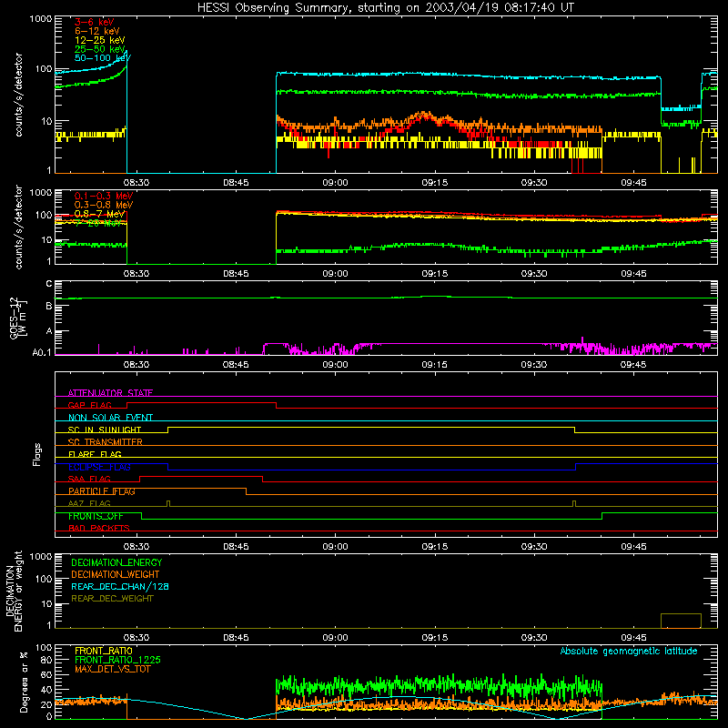Click the yellow FRONT_RATIO legend label

pos(104,651)
